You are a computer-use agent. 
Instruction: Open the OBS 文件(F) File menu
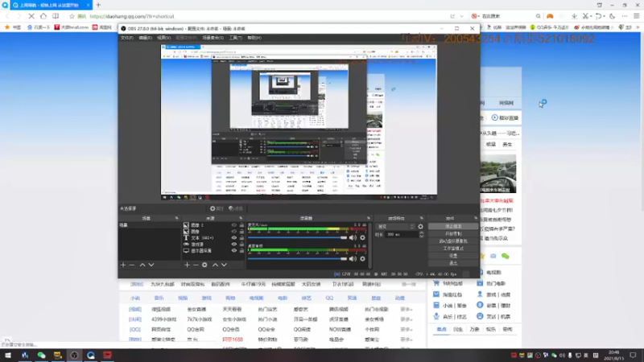pos(127,38)
